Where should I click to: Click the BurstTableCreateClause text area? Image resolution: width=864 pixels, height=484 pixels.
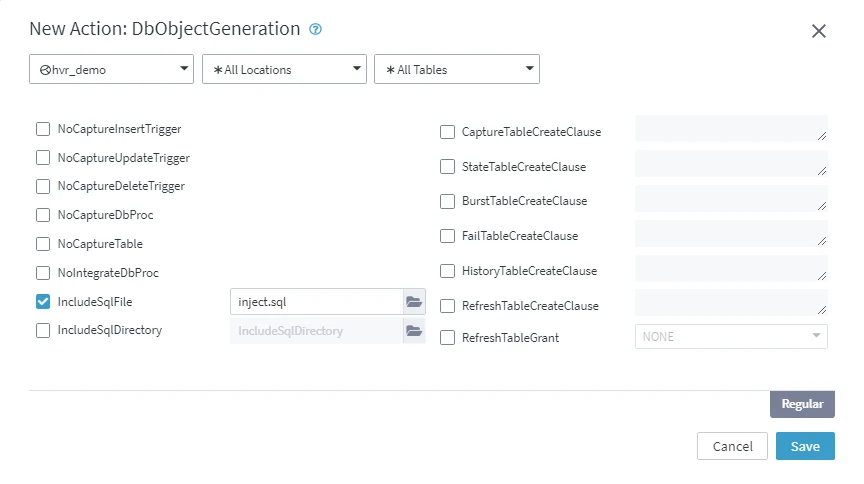[731, 198]
